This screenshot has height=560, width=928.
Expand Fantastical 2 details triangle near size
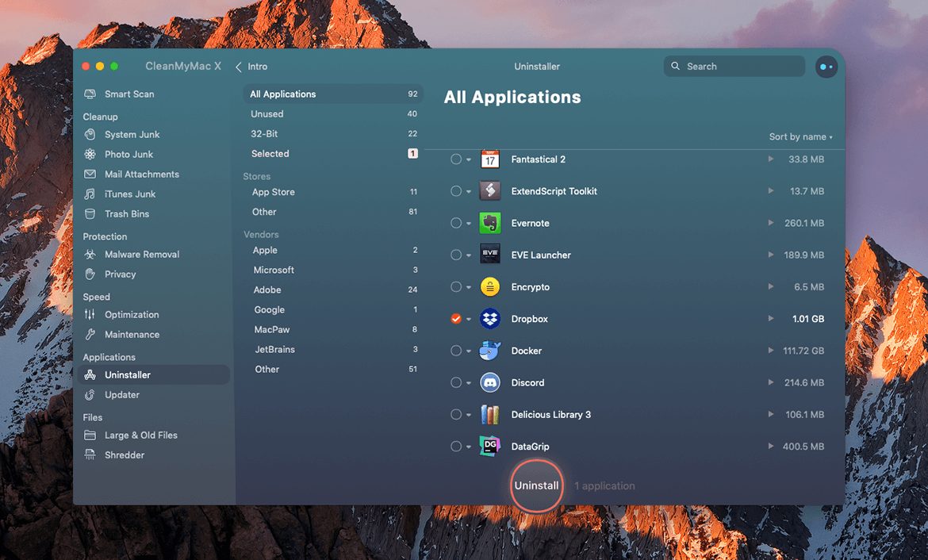771,159
